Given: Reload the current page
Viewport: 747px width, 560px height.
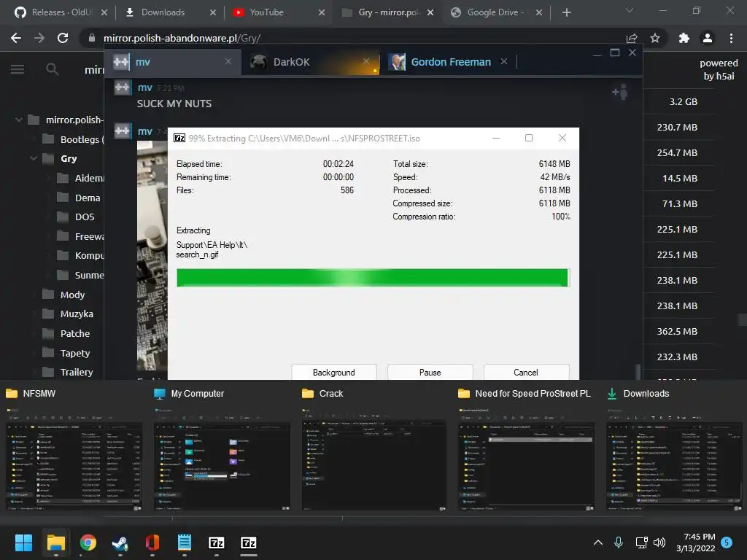Looking at the screenshot, I should pos(63,38).
